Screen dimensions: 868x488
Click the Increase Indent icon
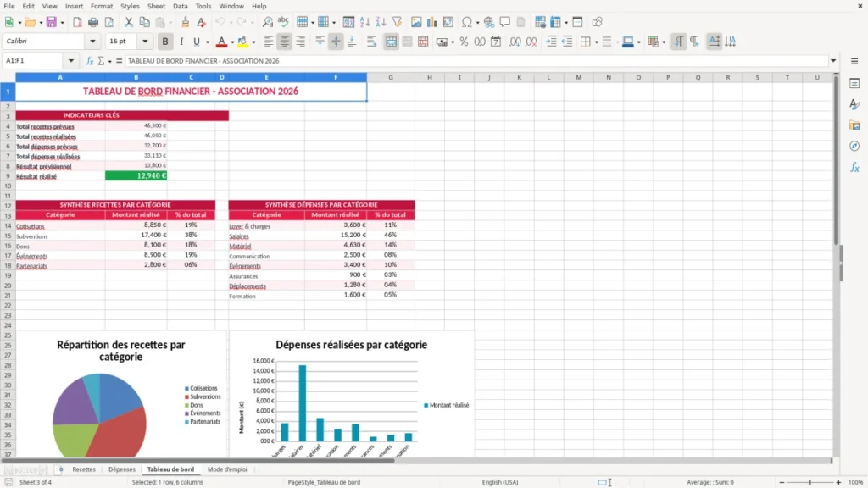point(551,42)
